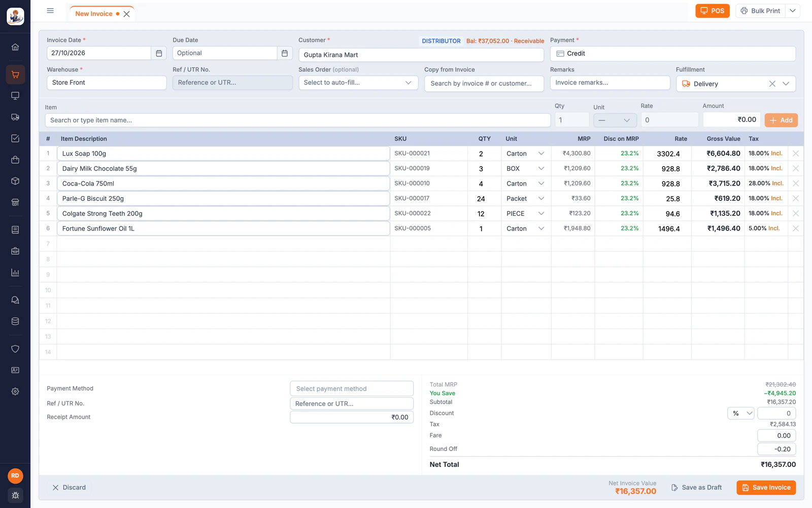The image size is (812, 508).
Task: Focus the item search field
Action: [x=298, y=120]
